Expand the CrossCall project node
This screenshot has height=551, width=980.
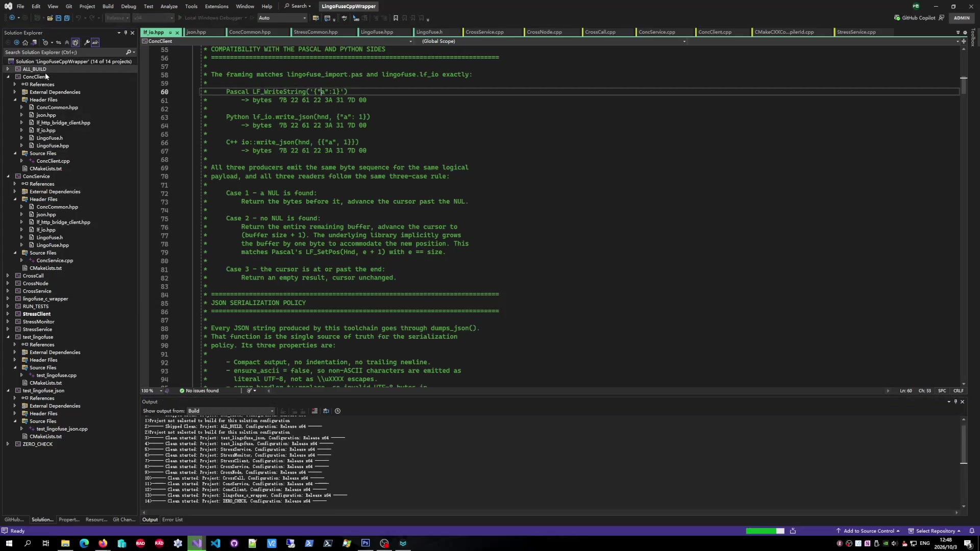tap(8, 276)
